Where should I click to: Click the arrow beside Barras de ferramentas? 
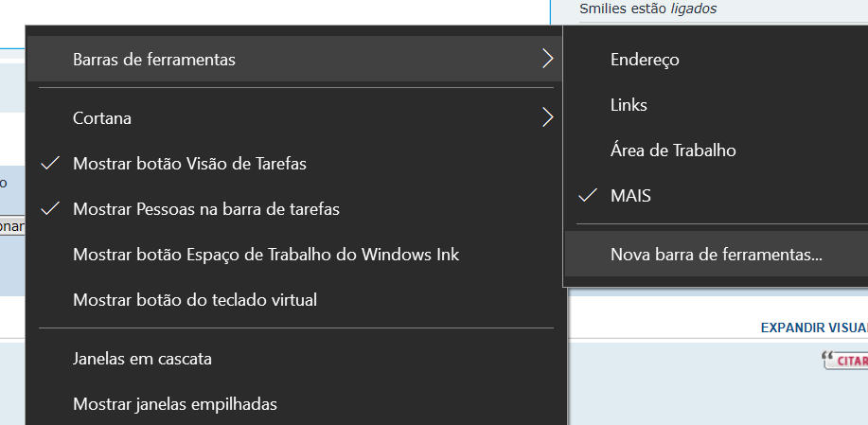pos(547,60)
